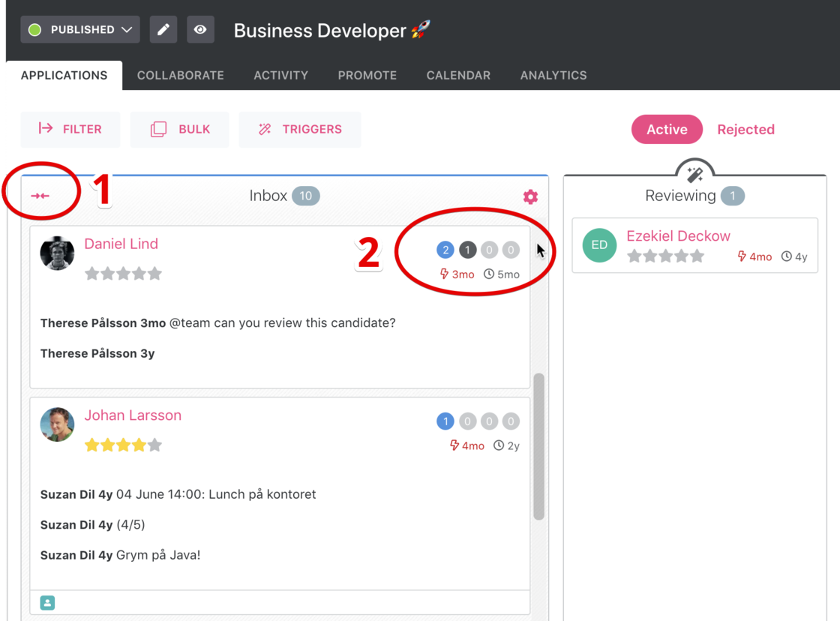Click Daniel Lind's avatar photo

pos(57,253)
